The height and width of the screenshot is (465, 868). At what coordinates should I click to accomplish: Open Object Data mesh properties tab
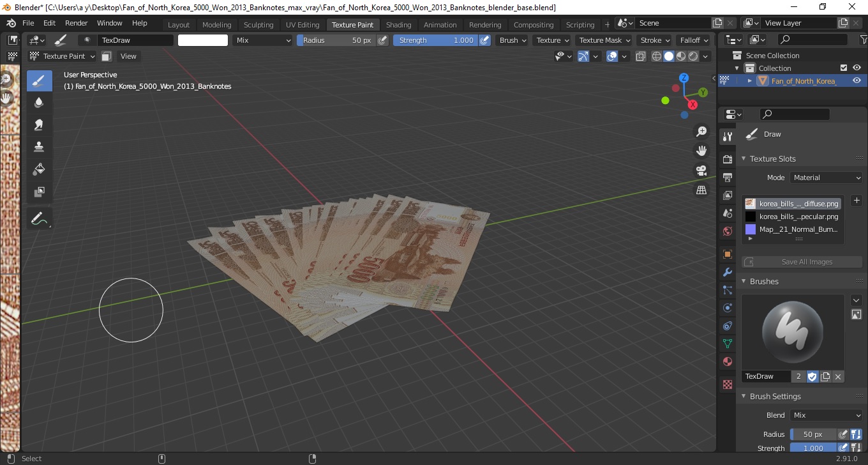pyautogui.click(x=727, y=344)
